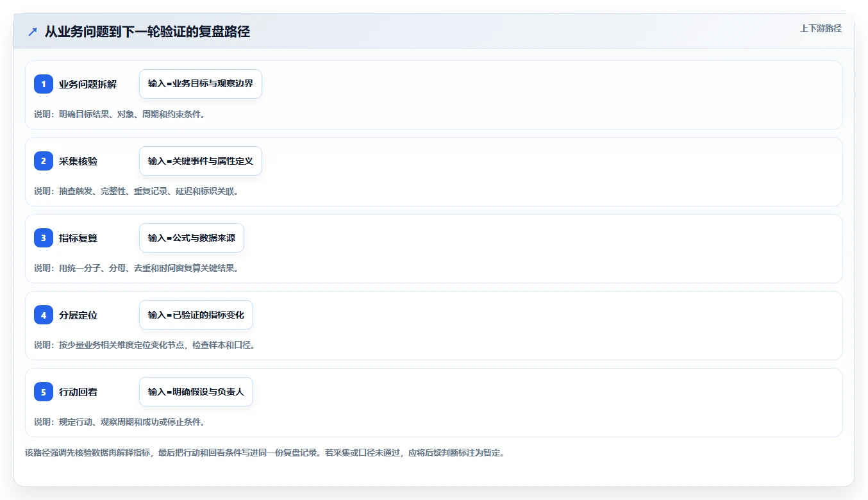Screen dimensions: 868x500
Task: Click the description starting with 规定行动、观察周期
Action: tap(119, 422)
